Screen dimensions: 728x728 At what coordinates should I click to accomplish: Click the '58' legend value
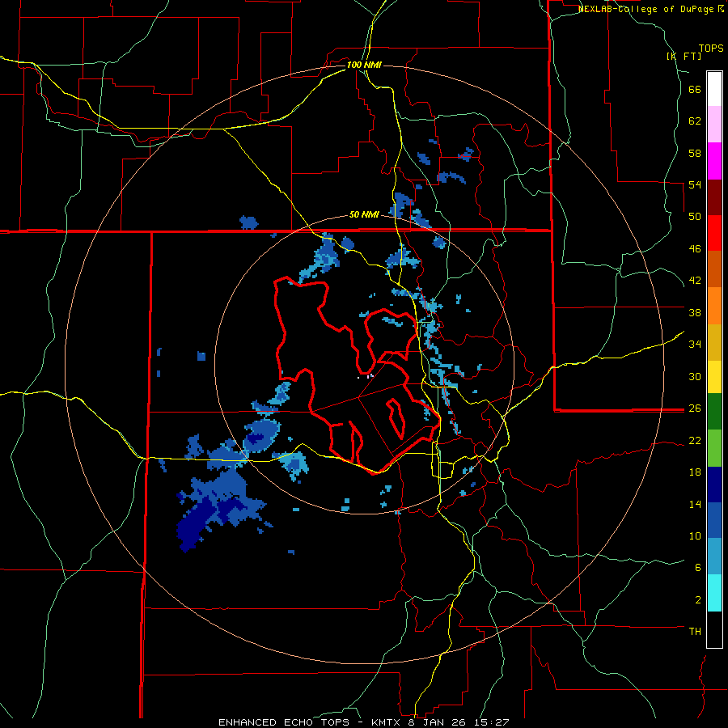click(695, 153)
